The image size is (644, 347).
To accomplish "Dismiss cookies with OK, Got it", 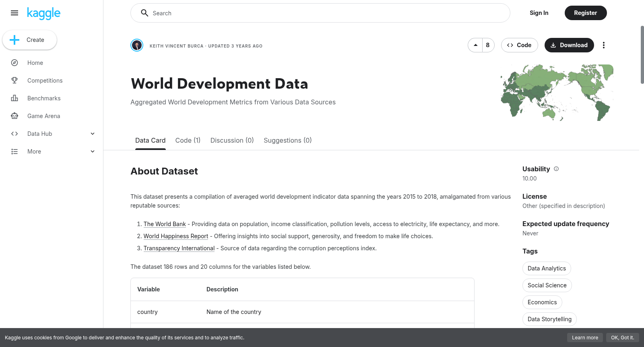I will 623,338.
